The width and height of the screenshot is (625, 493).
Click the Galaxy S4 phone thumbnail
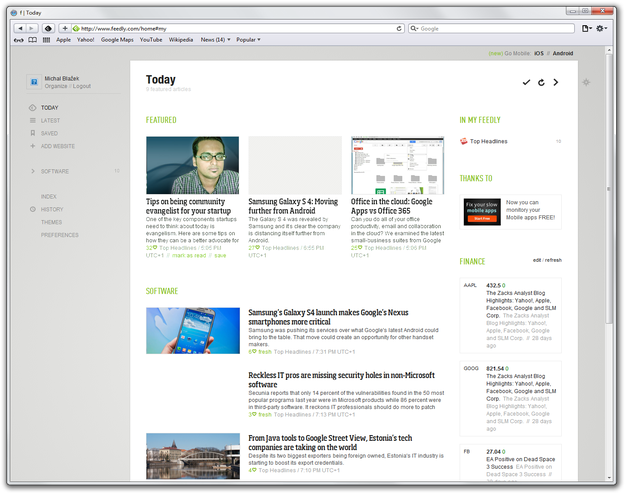click(193, 330)
